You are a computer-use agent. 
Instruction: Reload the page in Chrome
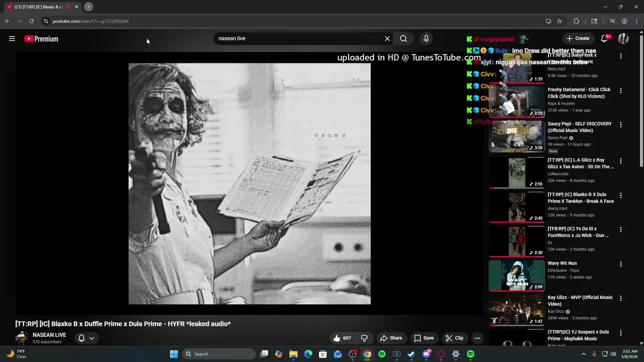coord(31,21)
